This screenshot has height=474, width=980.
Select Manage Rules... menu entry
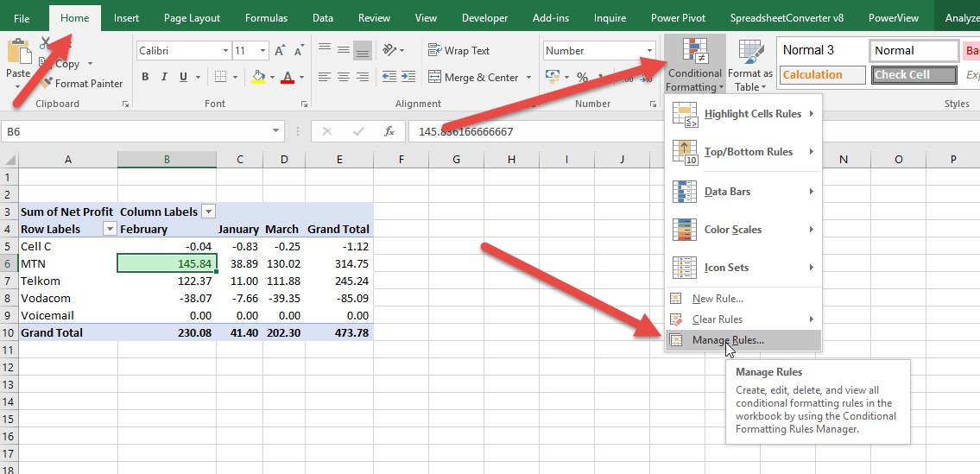[x=743, y=340]
